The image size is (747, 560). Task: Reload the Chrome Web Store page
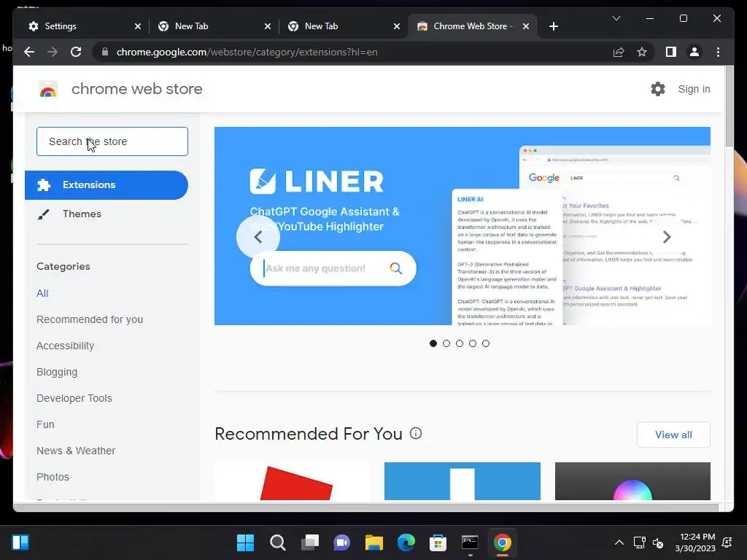(76, 52)
